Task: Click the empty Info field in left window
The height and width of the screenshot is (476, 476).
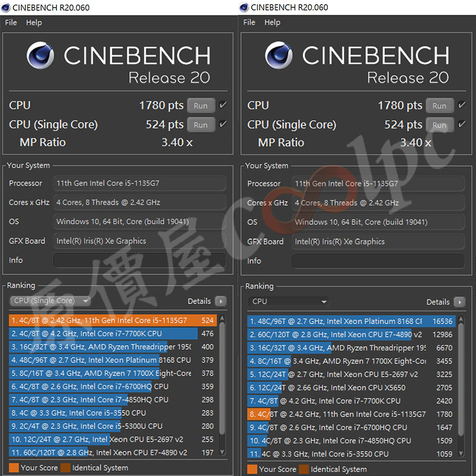Action: tap(140, 261)
